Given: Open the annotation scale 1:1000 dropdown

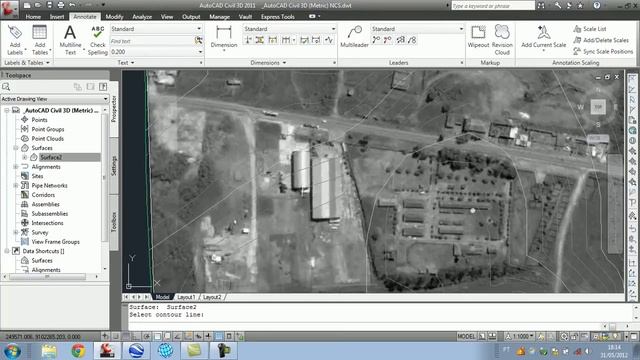Looking at the screenshot, I should pos(520,336).
